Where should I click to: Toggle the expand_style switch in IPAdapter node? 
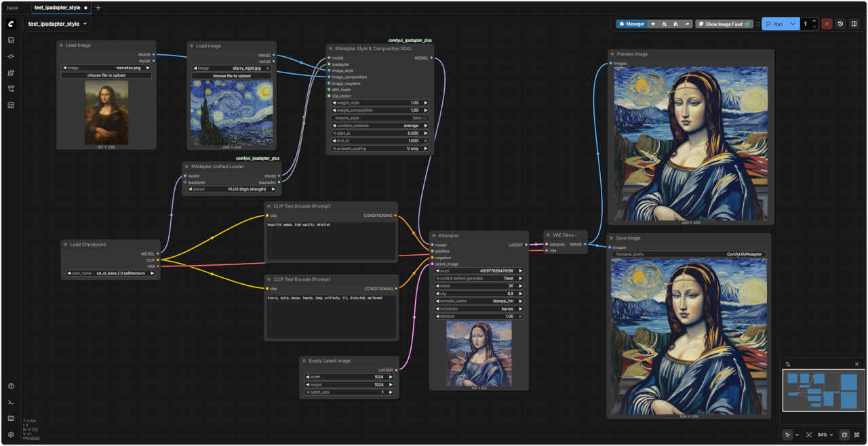pos(380,118)
